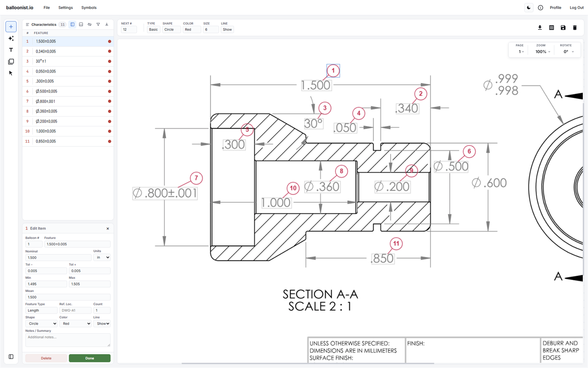The width and height of the screenshot is (588, 368).
Task: Click the Notes / Summary text area
Action: [68, 340]
